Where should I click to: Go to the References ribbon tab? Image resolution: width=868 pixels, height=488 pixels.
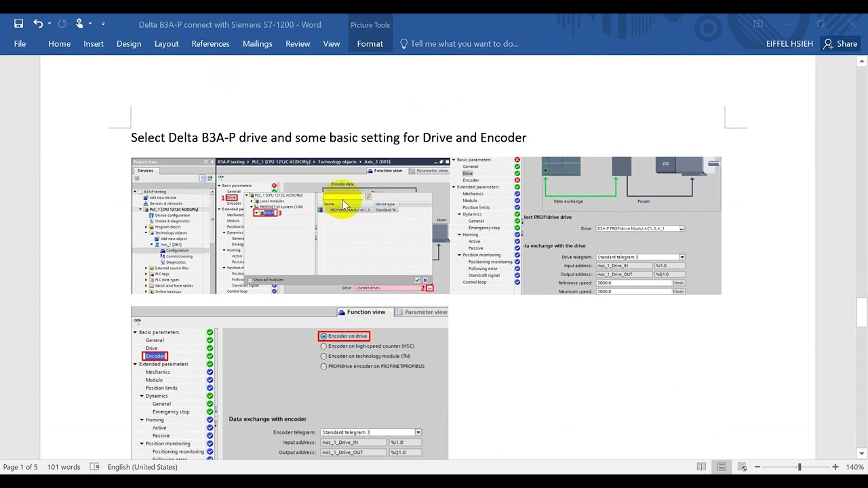point(210,43)
